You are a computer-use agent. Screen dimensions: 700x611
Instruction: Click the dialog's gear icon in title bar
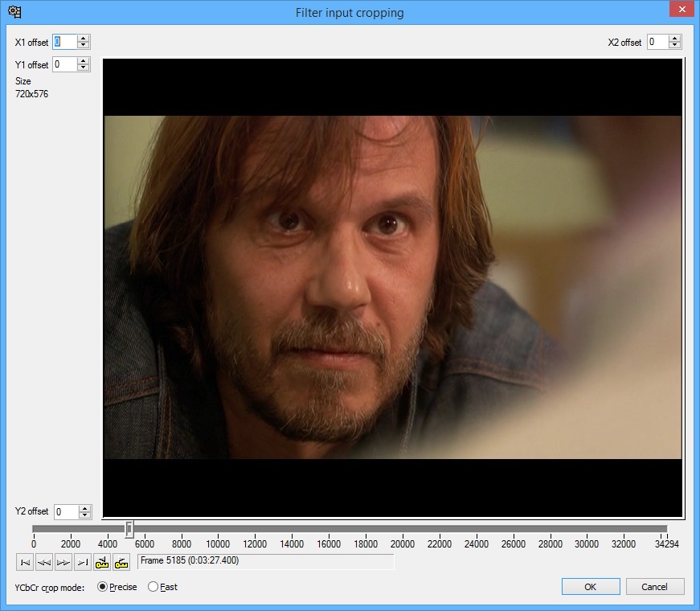pyautogui.click(x=14, y=12)
